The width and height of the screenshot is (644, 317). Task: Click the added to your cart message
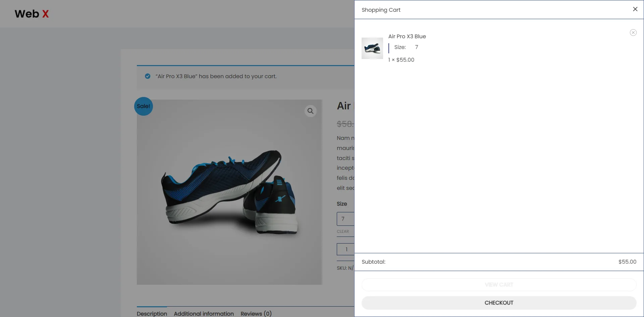click(216, 76)
